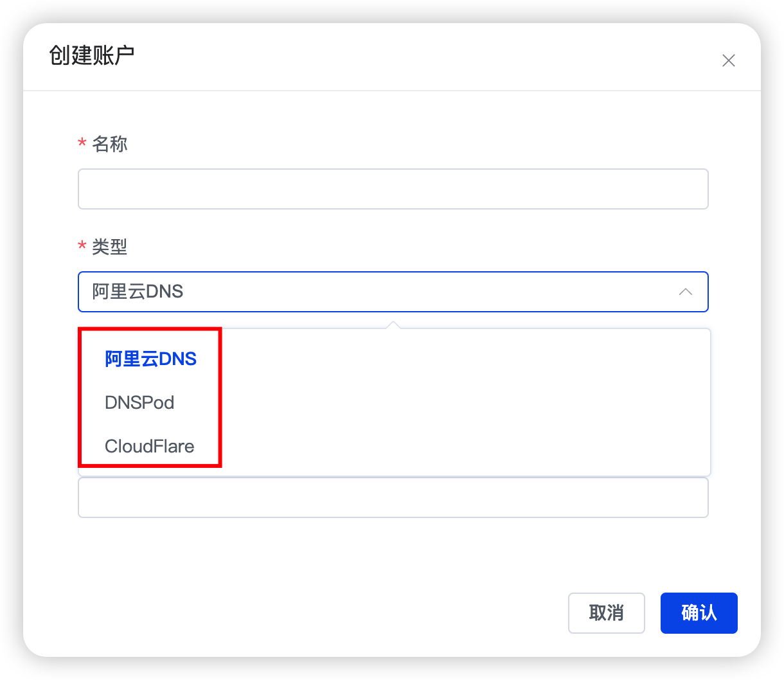Screen dimensions: 784x680
Task: Click the upward arrow icon on the selector
Action: (686, 292)
